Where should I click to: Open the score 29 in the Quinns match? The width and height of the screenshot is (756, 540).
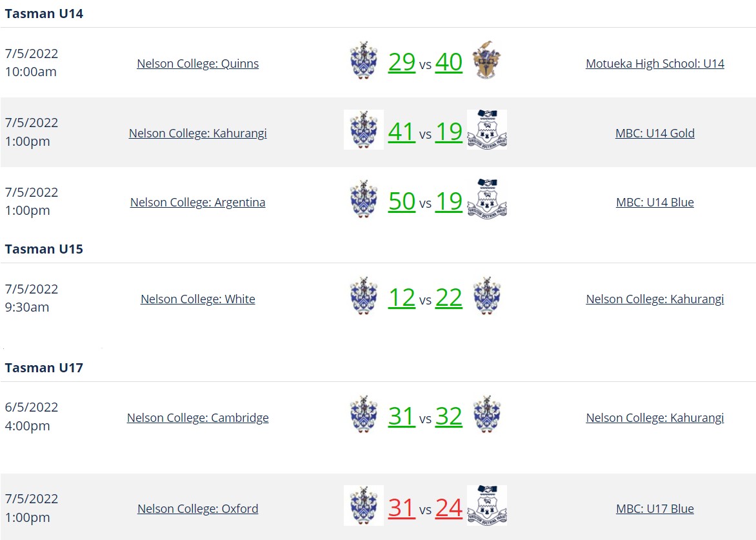coord(402,62)
